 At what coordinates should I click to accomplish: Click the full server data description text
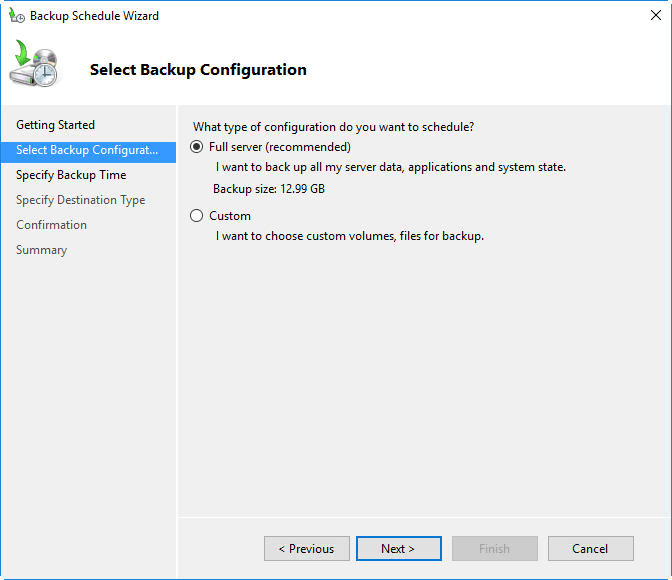coord(390,167)
